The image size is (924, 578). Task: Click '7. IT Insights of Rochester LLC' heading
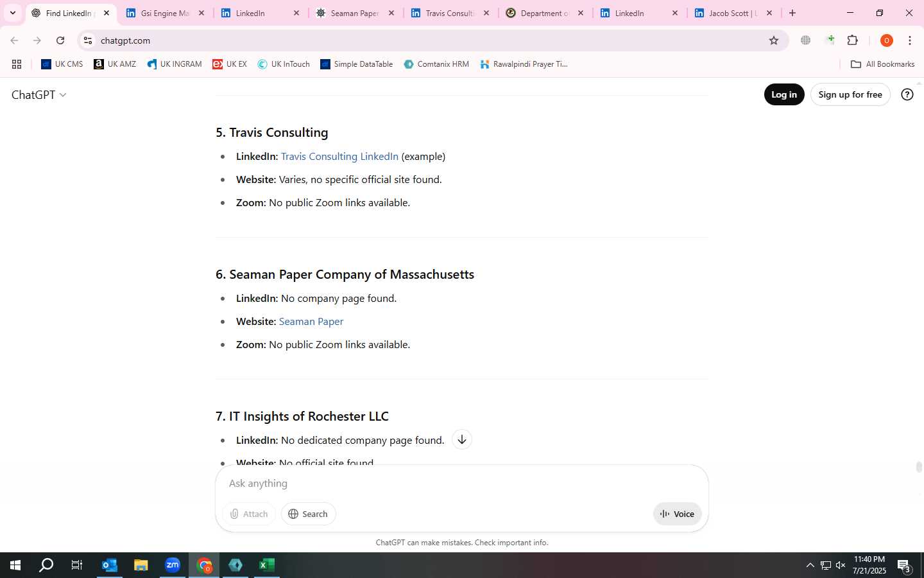[302, 416]
